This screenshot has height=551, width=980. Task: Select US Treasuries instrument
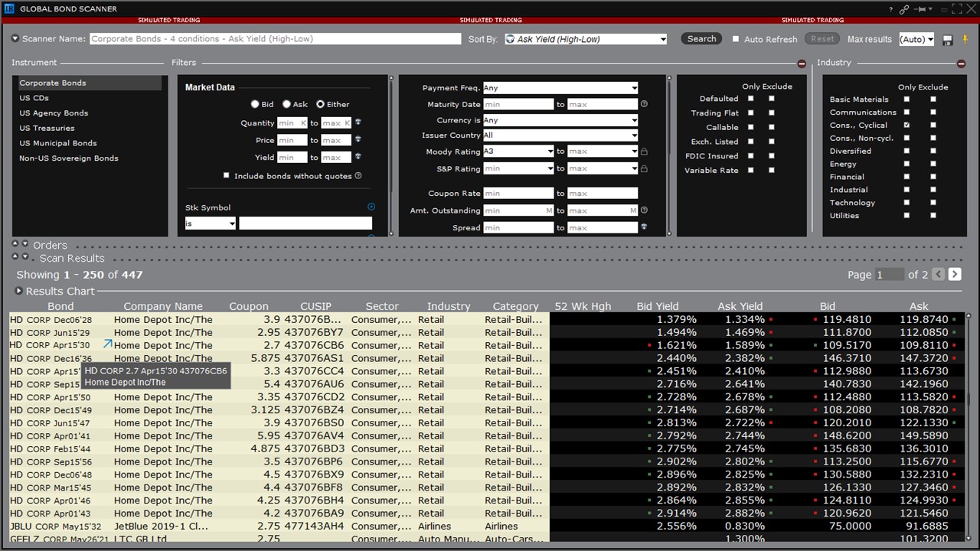[47, 128]
